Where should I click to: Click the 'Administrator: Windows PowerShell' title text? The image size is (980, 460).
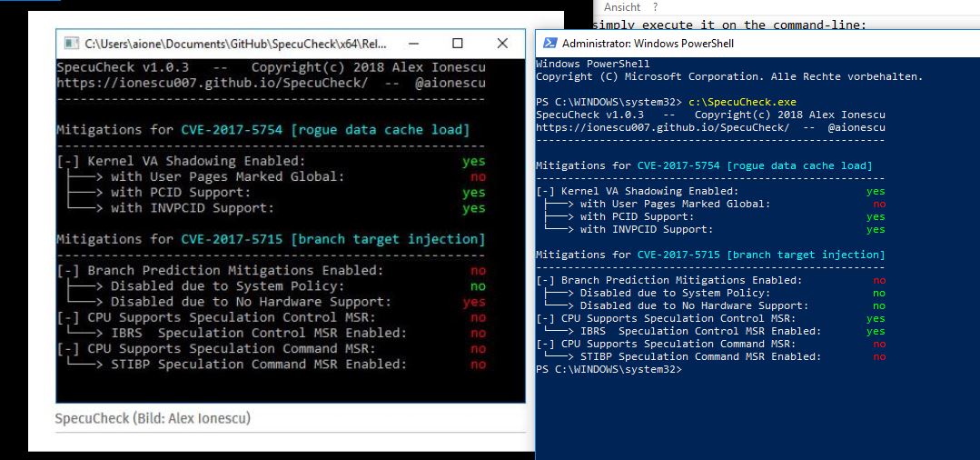click(x=648, y=44)
